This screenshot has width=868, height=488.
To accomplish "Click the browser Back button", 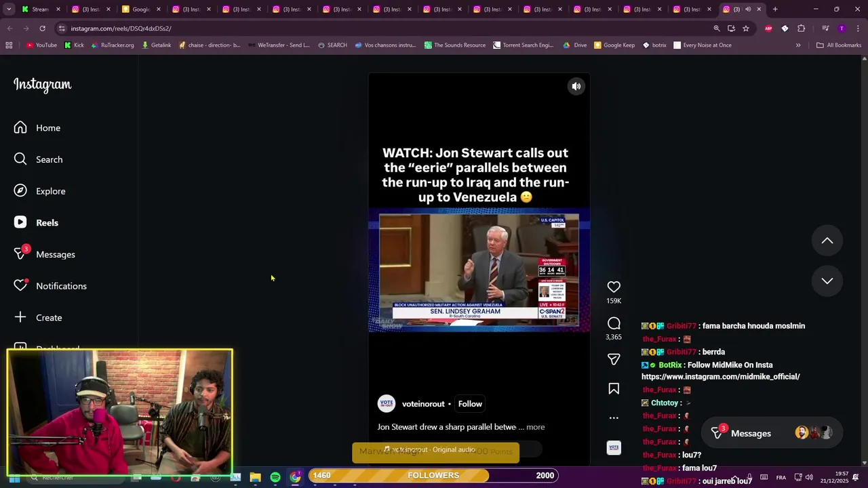I will (9, 28).
